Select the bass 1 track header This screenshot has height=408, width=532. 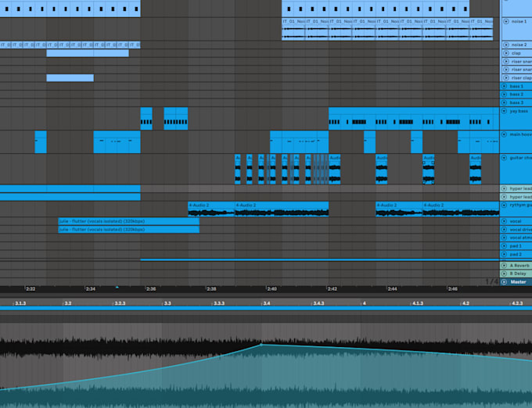(516, 86)
